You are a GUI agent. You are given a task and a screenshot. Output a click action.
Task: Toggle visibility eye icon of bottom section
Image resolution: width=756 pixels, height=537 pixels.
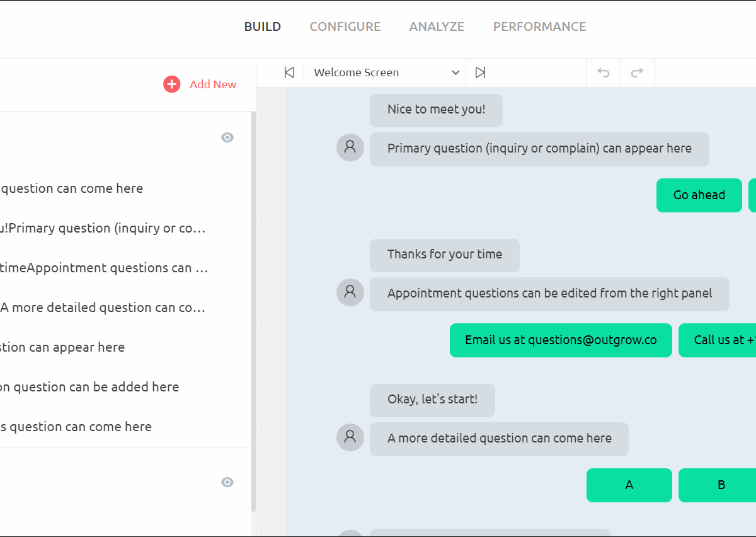tap(227, 482)
